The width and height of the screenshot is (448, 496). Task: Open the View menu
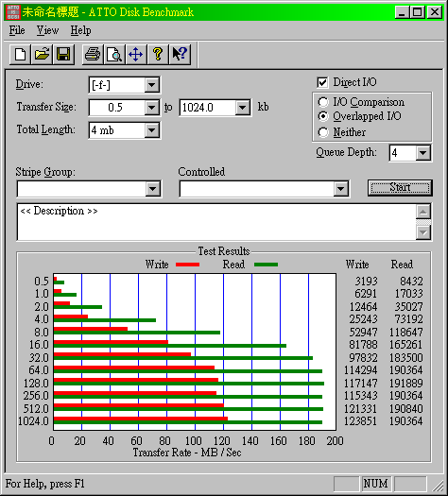pyautogui.click(x=47, y=30)
